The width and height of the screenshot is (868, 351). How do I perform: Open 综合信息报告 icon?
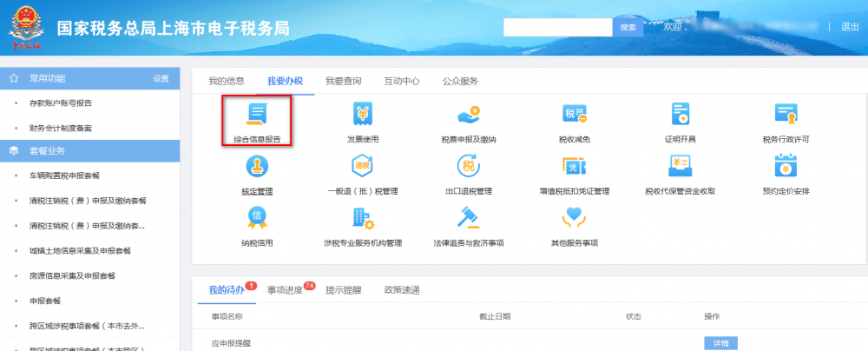(256, 114)
